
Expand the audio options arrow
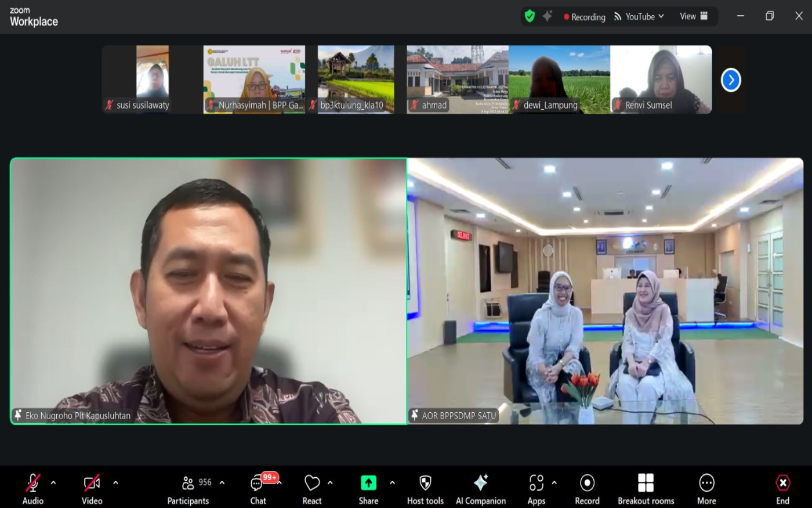(x=53, y=482)
